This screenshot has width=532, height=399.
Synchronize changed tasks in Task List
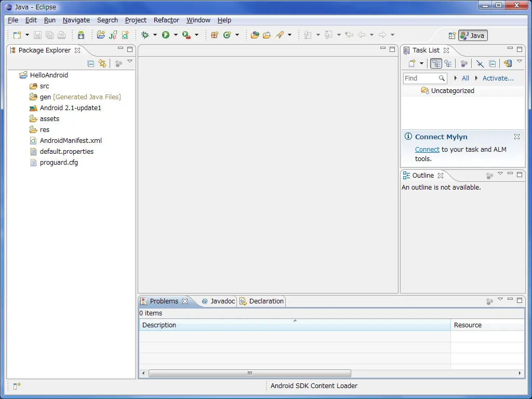(508, 63)
